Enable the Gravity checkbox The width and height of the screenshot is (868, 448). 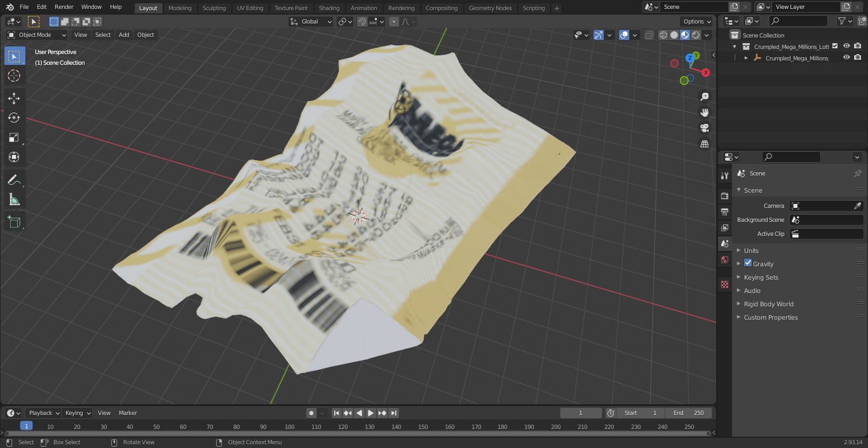click(748, 263)
